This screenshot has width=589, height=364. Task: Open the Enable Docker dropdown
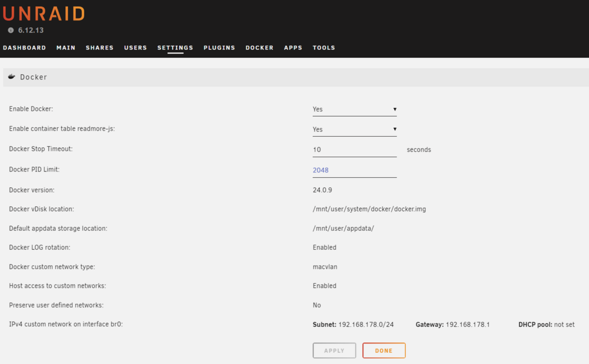click(355, 110)
